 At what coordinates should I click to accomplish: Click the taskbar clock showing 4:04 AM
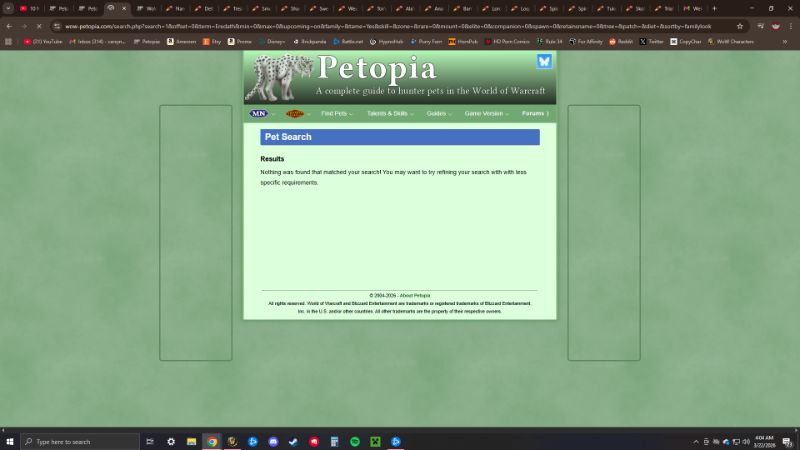[x=764, y=442]
